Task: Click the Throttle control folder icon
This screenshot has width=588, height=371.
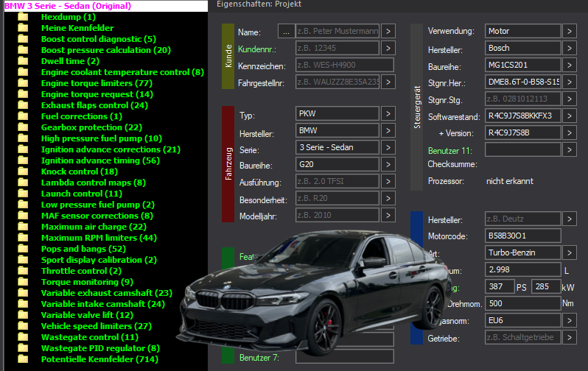Action: (x=24, y=271)
